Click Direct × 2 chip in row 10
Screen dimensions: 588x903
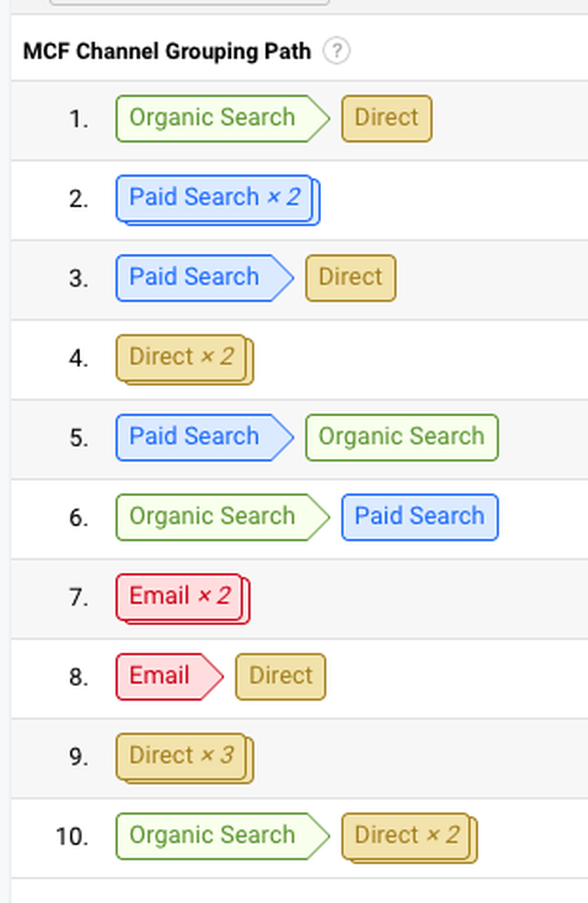point(406,835)
